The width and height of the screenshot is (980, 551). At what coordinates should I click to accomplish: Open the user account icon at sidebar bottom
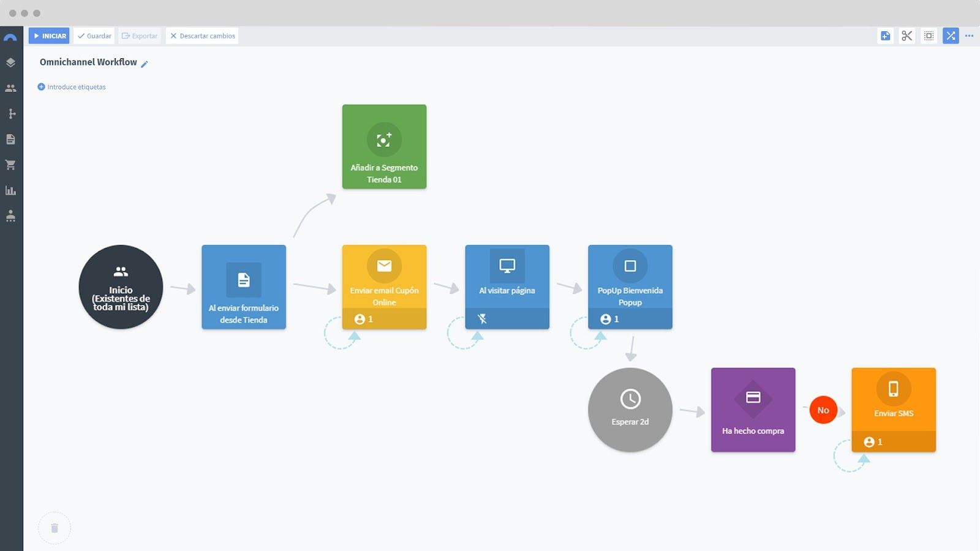point(10,216)
